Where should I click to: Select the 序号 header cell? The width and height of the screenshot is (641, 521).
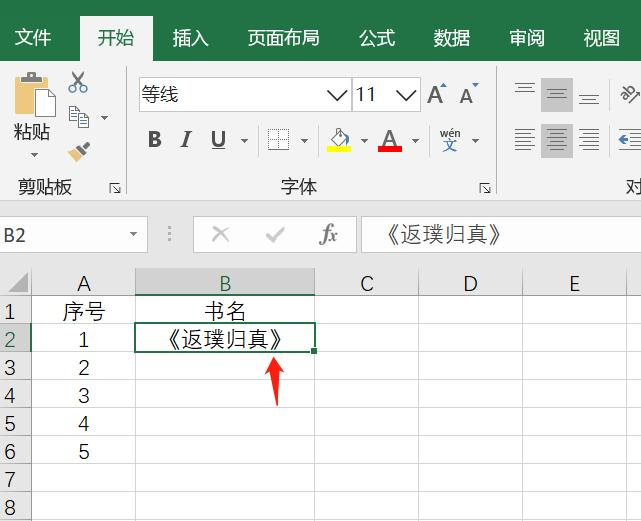83,310
